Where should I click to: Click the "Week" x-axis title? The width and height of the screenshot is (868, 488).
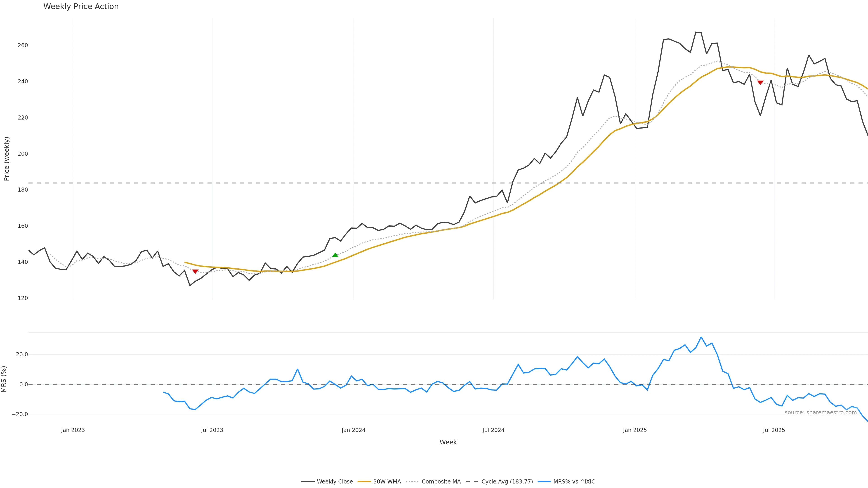point(448,442)
